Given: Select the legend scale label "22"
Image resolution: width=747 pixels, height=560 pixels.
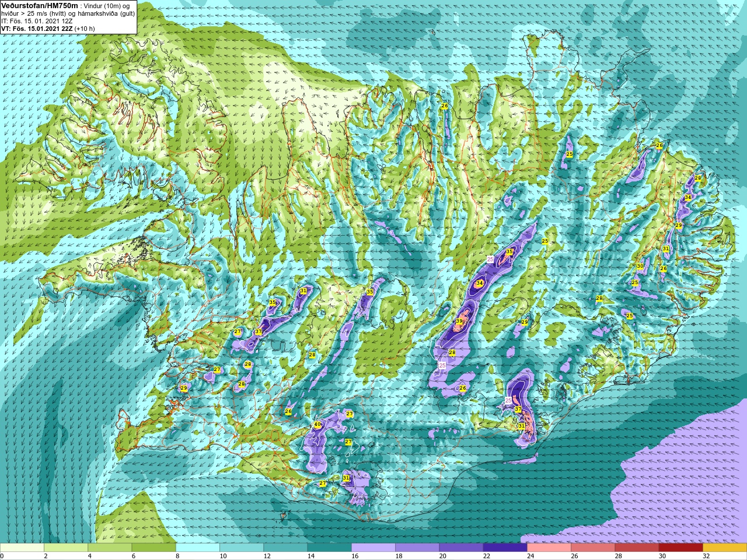Looking at the screenshot, I should click(x=487, y=556).
